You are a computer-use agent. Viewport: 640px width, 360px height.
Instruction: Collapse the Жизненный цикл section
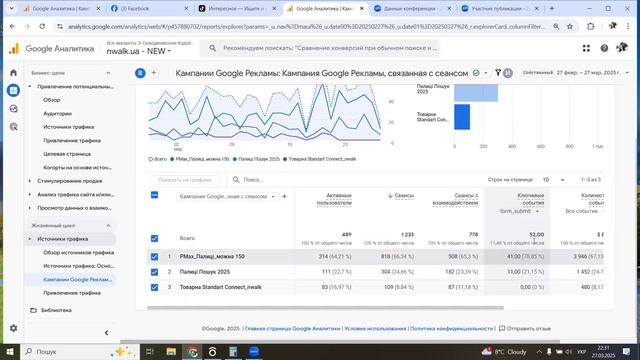109,225
